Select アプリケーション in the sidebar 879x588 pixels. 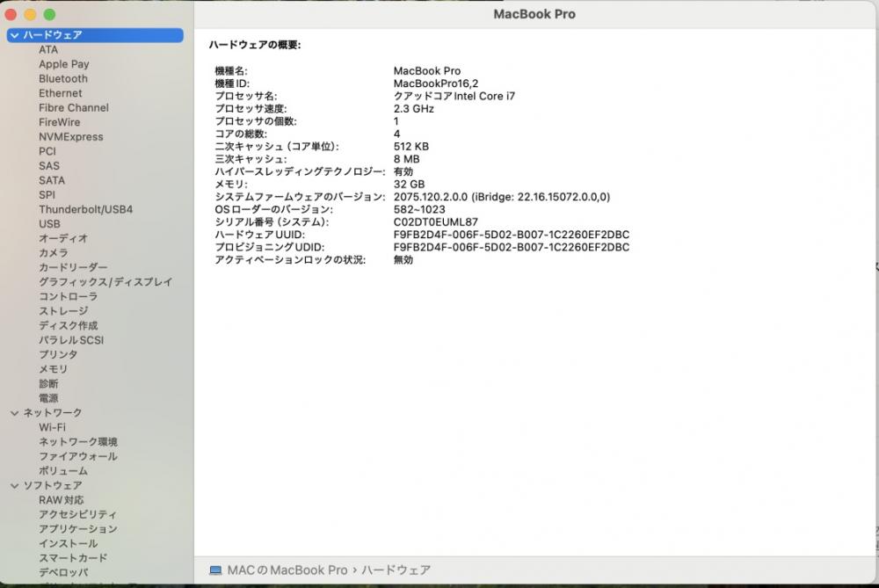78,530
